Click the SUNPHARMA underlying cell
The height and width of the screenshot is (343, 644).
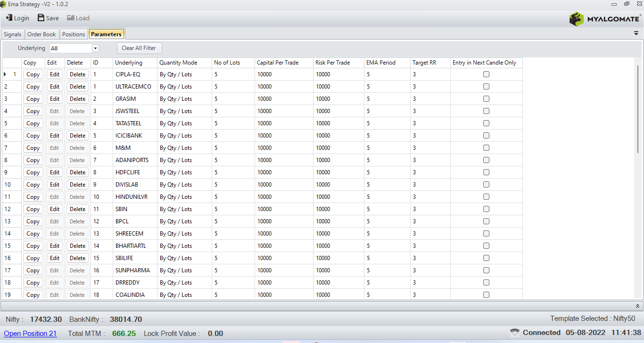[x=135, y=270]
